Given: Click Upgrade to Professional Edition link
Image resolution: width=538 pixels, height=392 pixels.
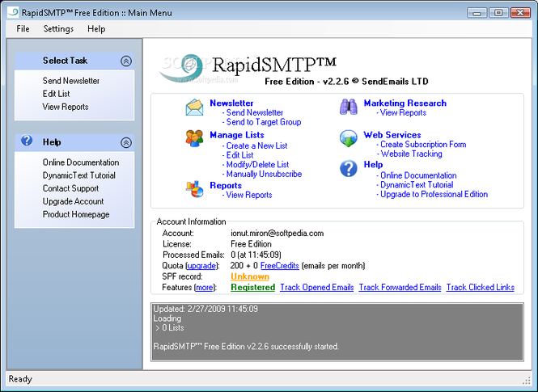Looking at the screenshot, I should [434, 194].
